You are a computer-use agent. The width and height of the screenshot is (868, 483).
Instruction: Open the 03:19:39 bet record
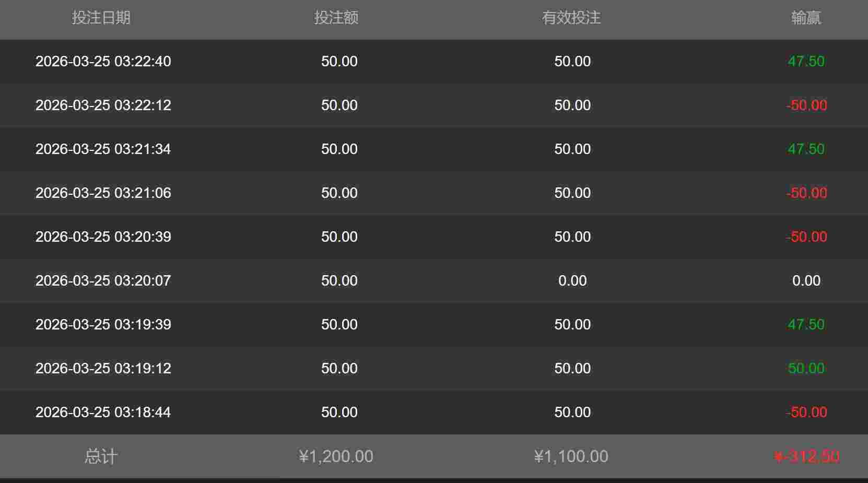point(103,324)
